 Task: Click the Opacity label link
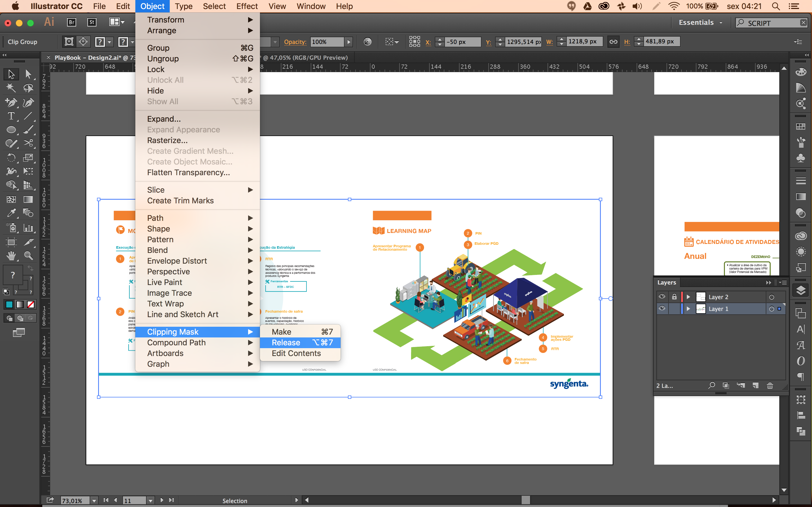pos(295,42)
